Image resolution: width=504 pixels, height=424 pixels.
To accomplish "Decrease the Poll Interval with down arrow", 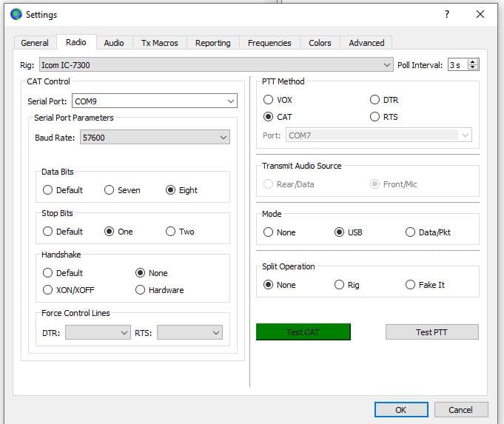I will (473, 67).
